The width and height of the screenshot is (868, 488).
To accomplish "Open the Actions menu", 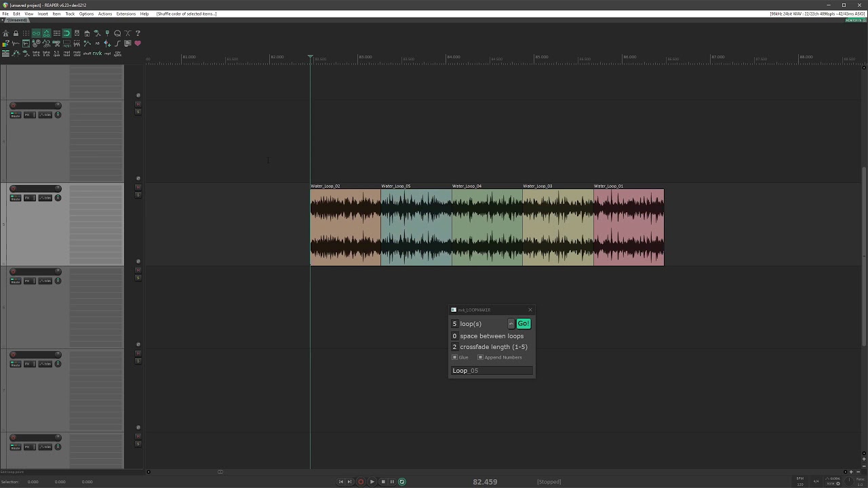I will 105,14.
